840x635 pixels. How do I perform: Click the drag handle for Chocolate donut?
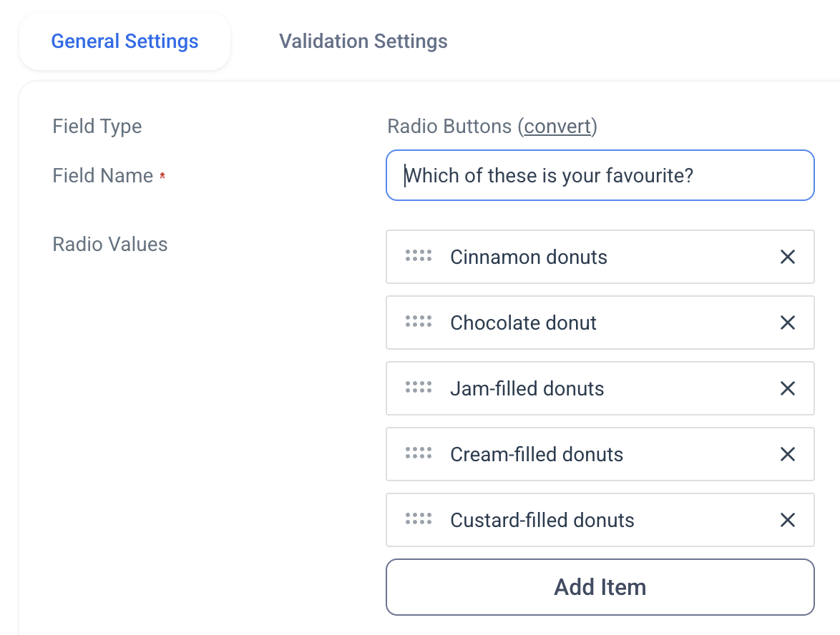[x=419, y=321]
